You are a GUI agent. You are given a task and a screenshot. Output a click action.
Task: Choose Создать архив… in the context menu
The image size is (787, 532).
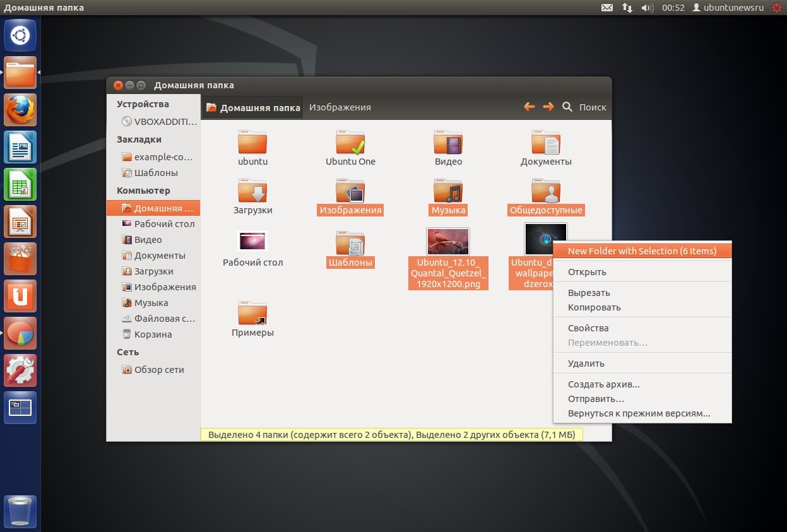(642, 384)
